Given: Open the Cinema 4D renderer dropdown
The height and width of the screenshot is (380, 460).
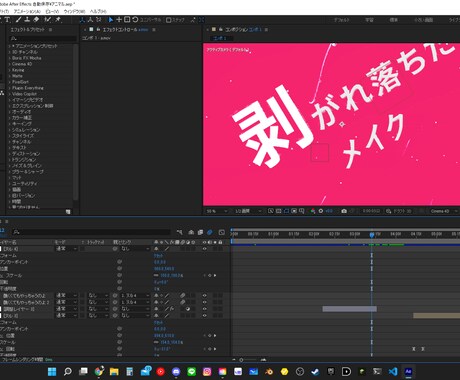Looking at the screenshot, I should (444, 211).
